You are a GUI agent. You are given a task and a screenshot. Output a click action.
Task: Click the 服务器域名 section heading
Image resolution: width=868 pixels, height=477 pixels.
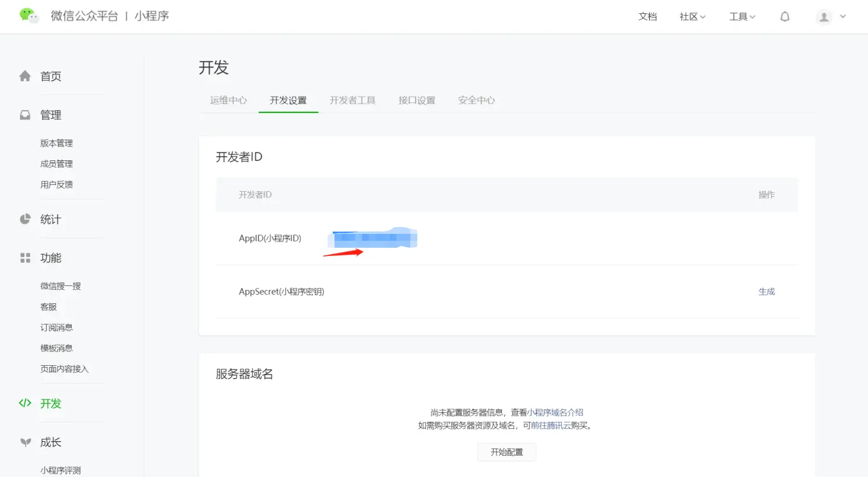tap(244, 374)
